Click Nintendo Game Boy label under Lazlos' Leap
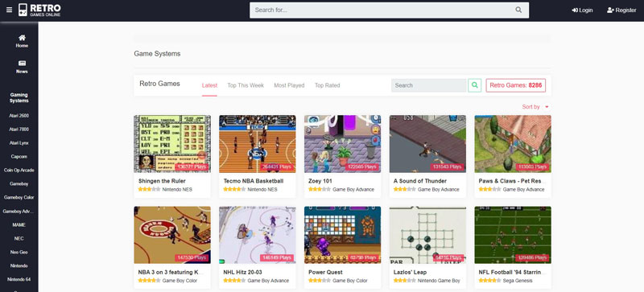This screenshot has height=292, width=644. (x=439, y=281)
